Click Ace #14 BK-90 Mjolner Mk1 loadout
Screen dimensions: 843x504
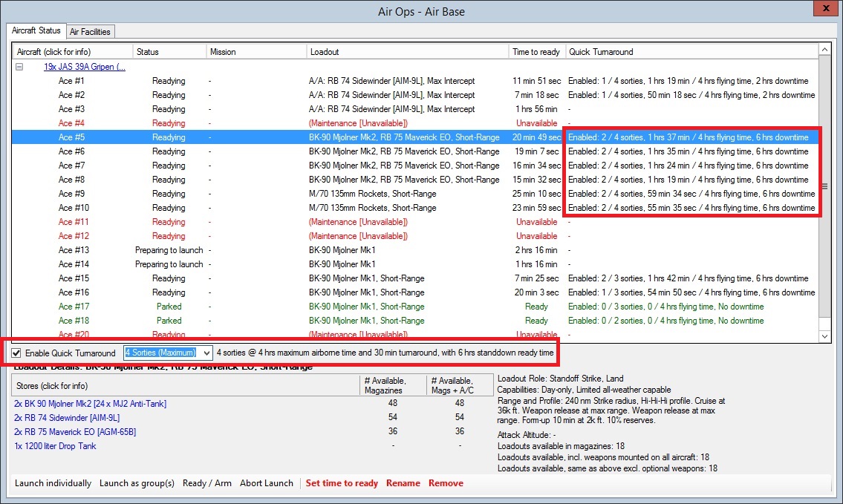pos(342,264)
